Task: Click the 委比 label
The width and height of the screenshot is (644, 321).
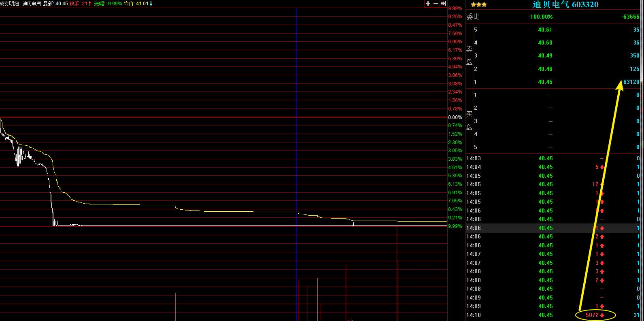Action: (473, 17)
